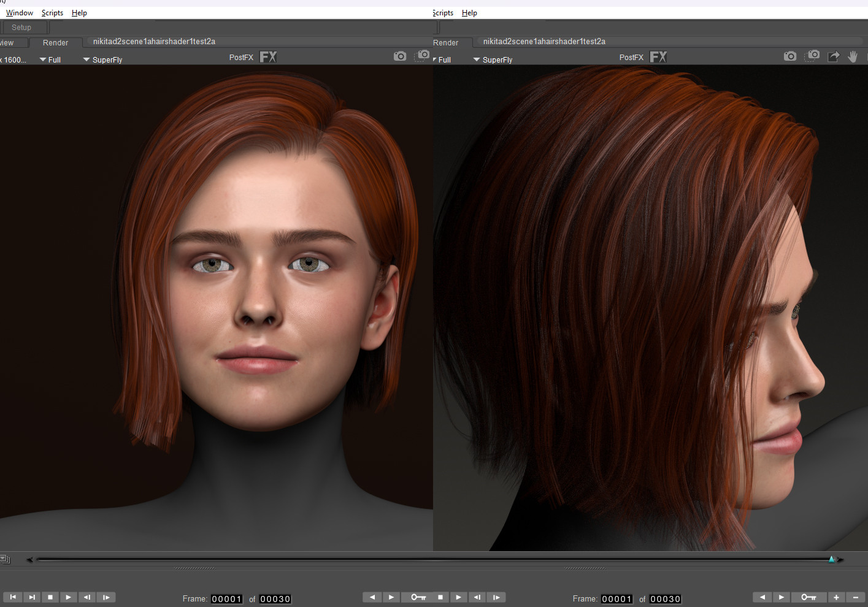The height and width of the screenshot is (607, 868).
Task: Jump to the last frame with skip-forward button
Action: pos(32,597)
